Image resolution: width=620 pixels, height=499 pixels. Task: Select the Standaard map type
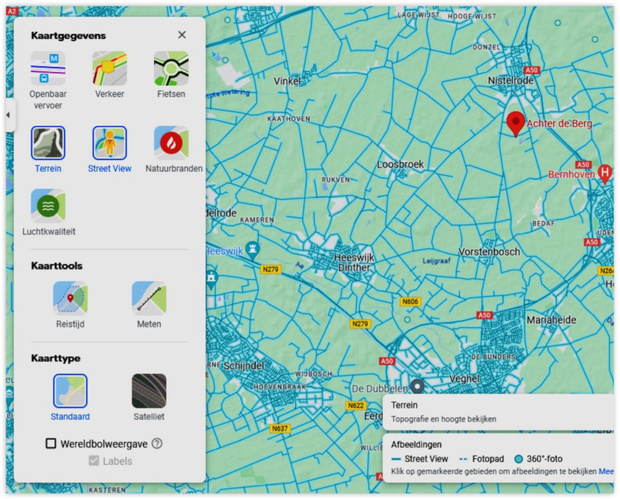[70, 391]
